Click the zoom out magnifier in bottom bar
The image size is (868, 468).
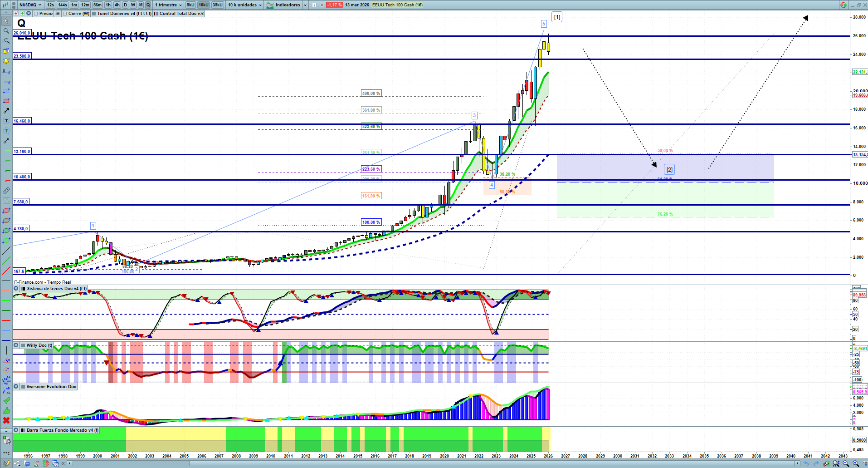tap(846, 463)
